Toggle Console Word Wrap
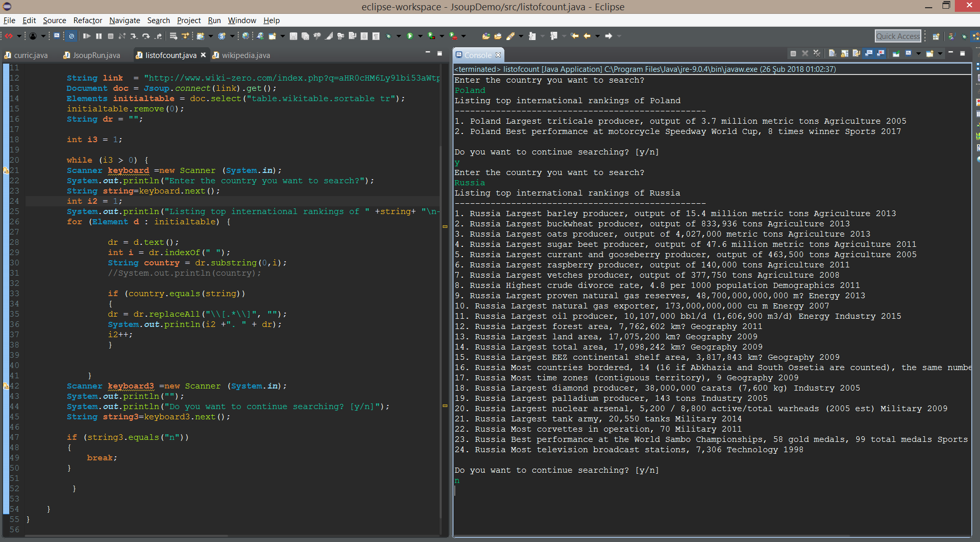 [856, 53]
